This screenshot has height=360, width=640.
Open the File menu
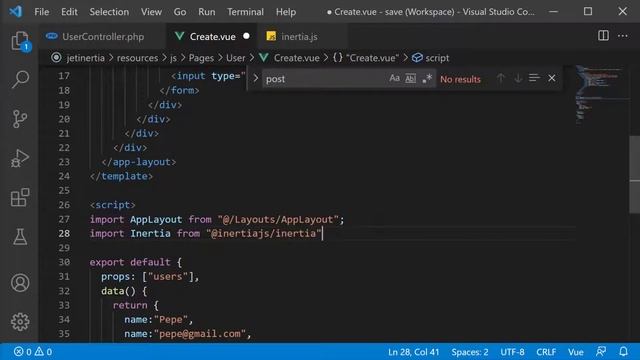[x=42, y=12]
